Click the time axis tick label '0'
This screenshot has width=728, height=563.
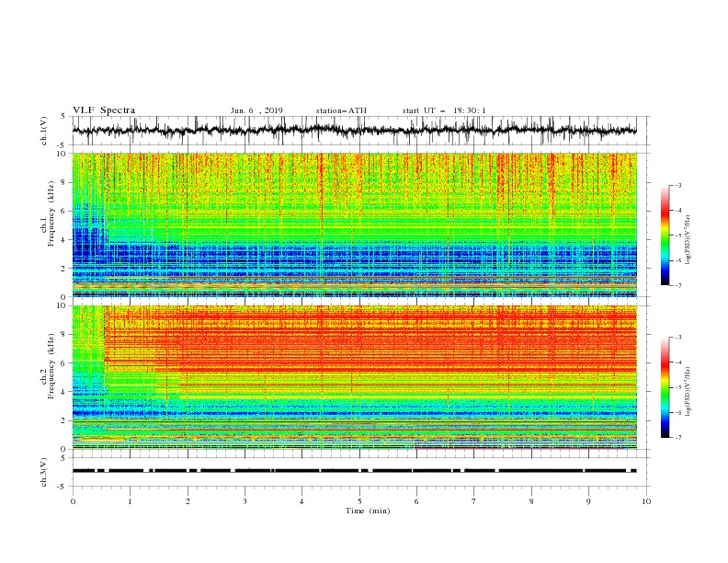(73, 501)
